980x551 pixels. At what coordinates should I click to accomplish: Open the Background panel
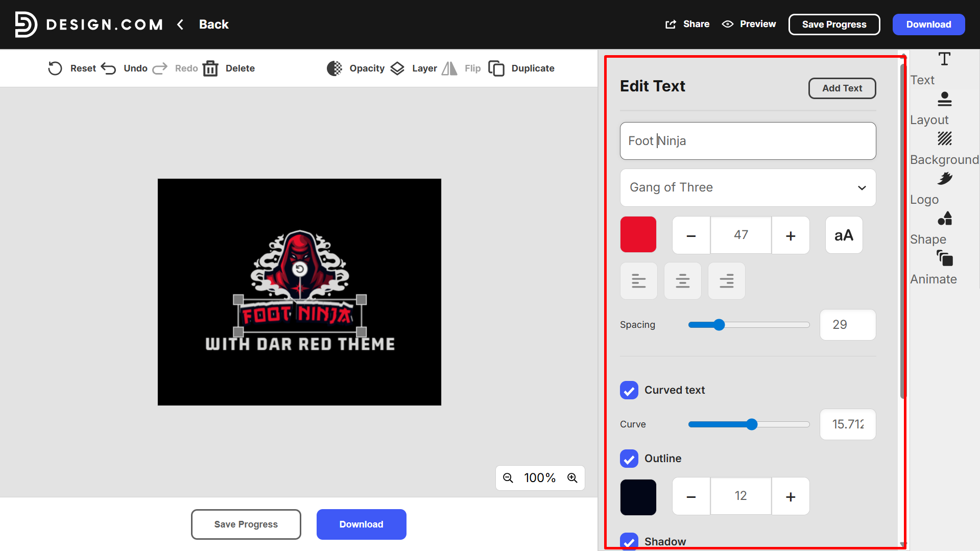[944, 148]
